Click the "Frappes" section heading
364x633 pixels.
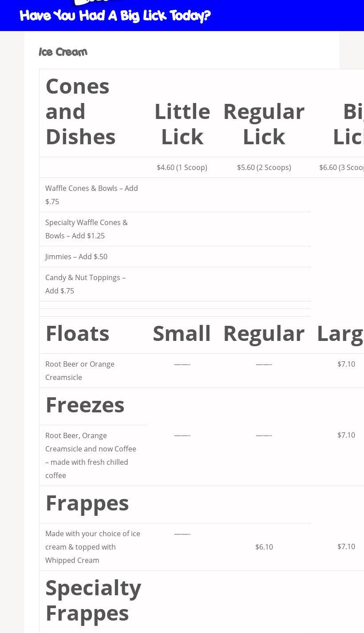tap(87, 502)
